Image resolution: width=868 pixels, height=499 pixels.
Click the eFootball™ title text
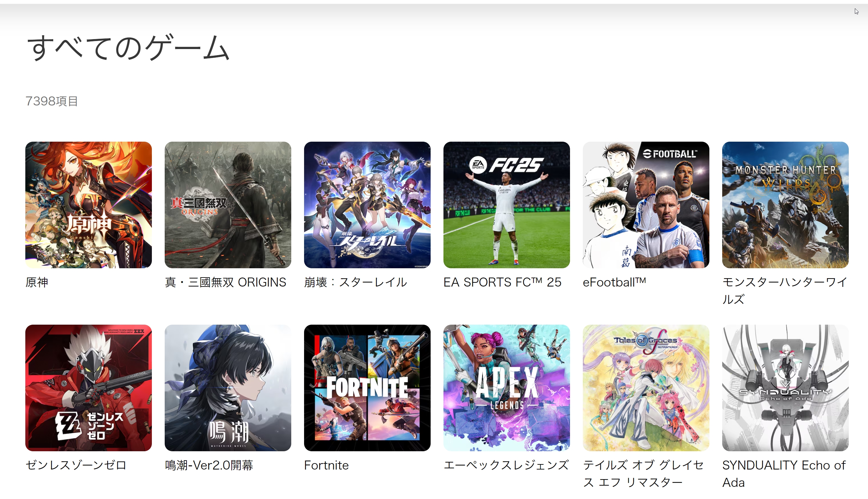[615, 282]
